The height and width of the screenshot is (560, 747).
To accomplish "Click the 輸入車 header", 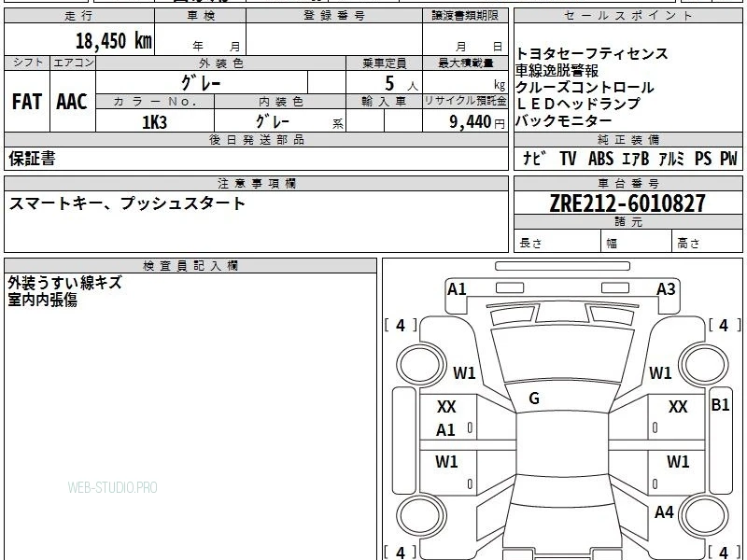I will (x=384, y=102).
